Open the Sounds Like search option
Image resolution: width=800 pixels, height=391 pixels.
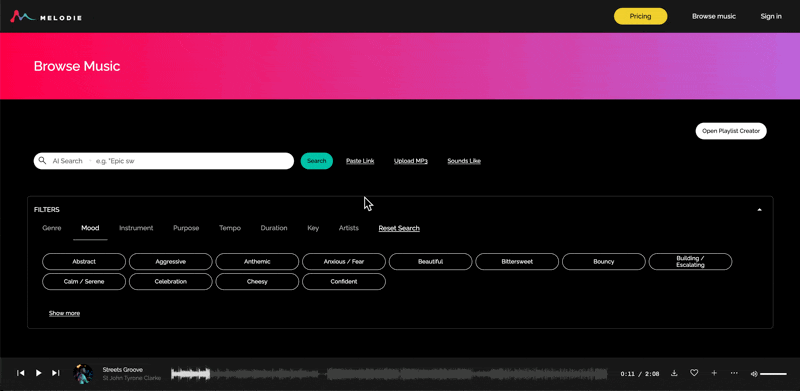(x=464, y=161)
